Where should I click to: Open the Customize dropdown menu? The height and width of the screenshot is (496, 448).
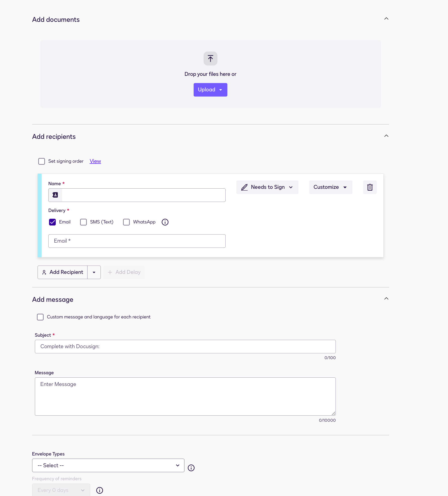pyautogui.click(x=330, y=187)
